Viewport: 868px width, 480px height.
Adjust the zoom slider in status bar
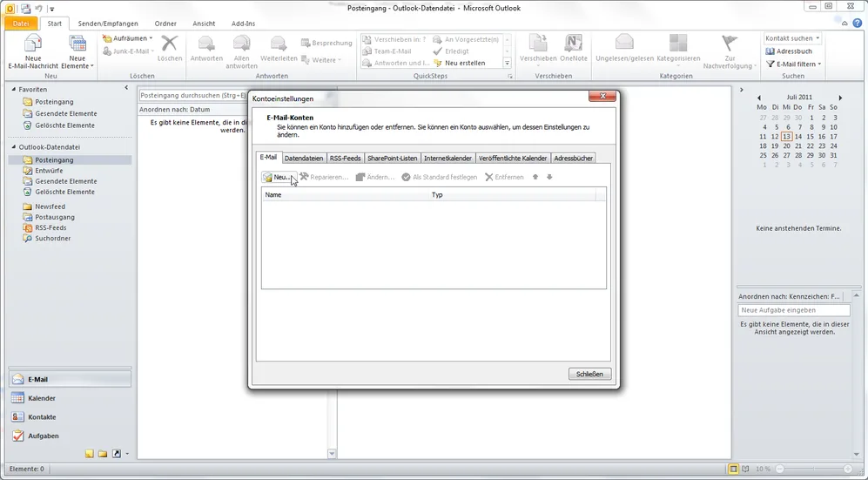(813, 470)
